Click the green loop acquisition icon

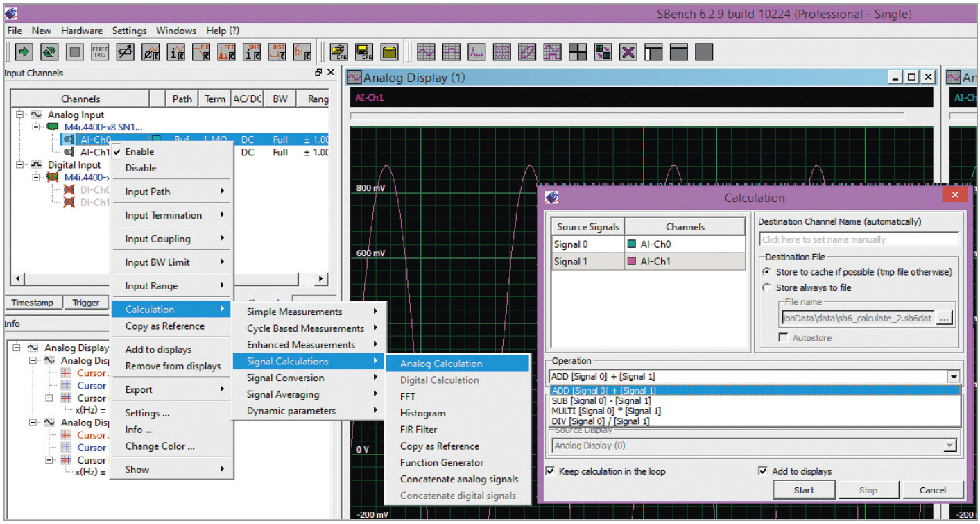[50, 51]
